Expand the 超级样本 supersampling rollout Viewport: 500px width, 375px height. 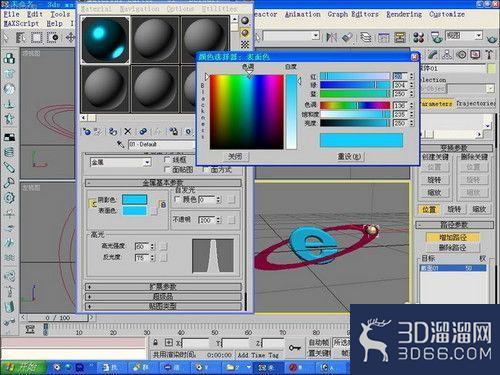(x=163, y=296)
